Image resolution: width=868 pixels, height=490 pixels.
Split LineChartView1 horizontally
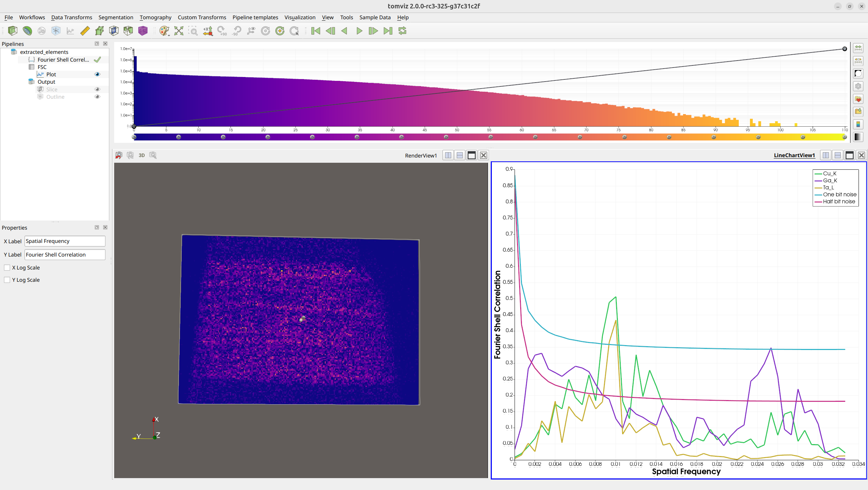click(x=826, y=155)
